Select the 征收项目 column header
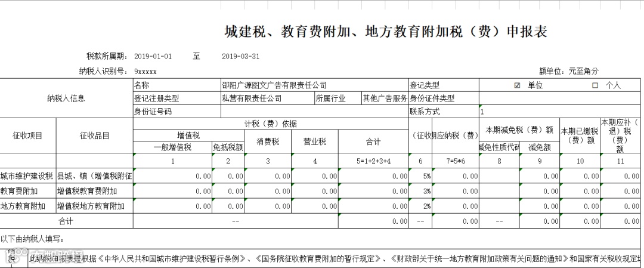The width and height of the screenshot is (644, 268). coord(28,135)
